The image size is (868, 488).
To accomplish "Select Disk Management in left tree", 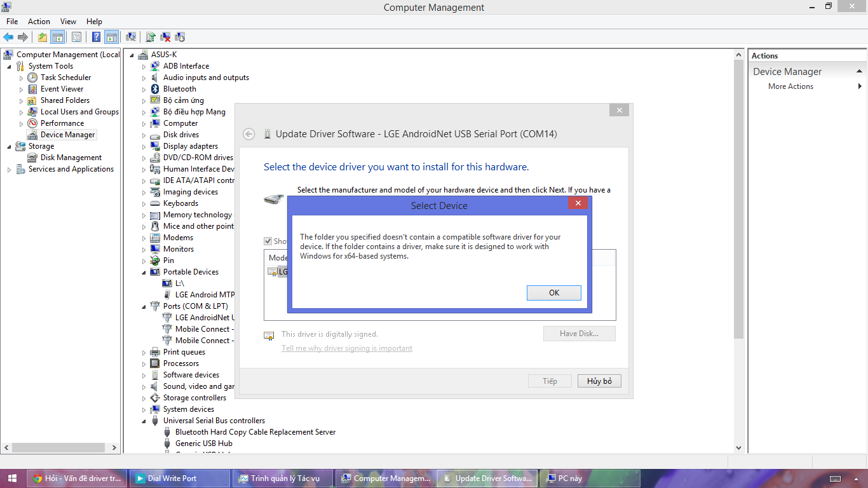I will tap(71, 158).
